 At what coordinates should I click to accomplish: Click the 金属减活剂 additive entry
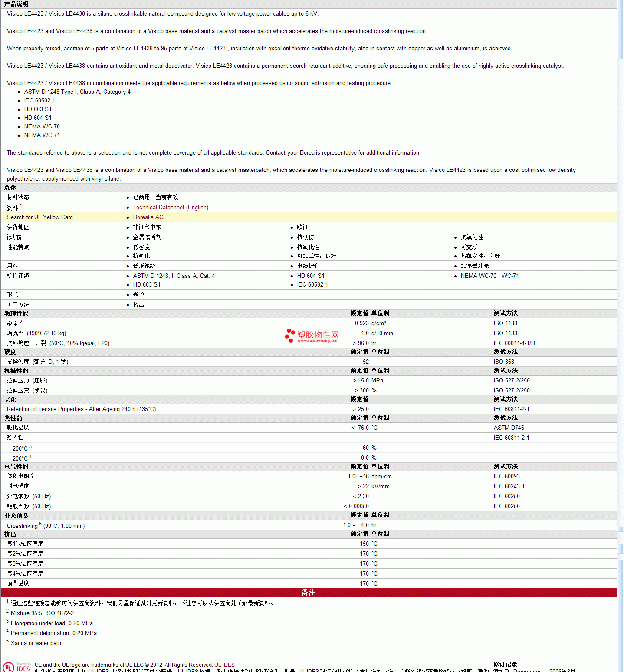(147, 237)
